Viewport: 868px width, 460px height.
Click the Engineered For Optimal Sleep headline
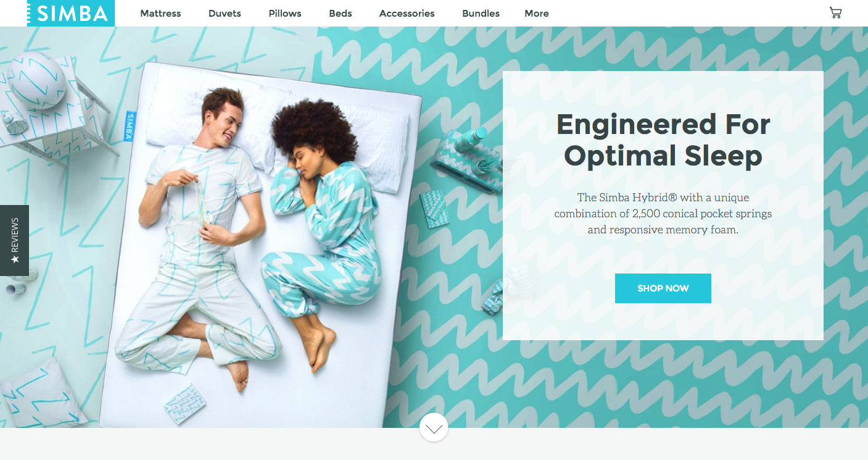click(x=663, y=140)
